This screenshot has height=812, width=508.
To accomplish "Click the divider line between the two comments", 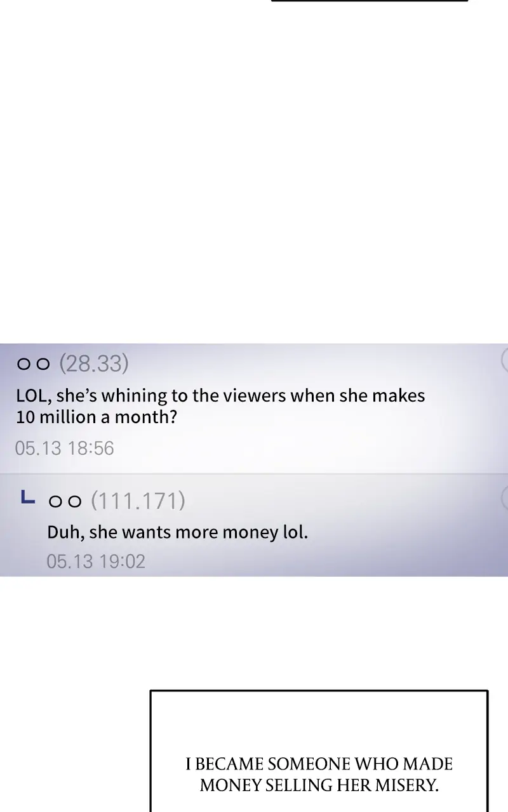I will pyautogui.click(x=254, y=473).
